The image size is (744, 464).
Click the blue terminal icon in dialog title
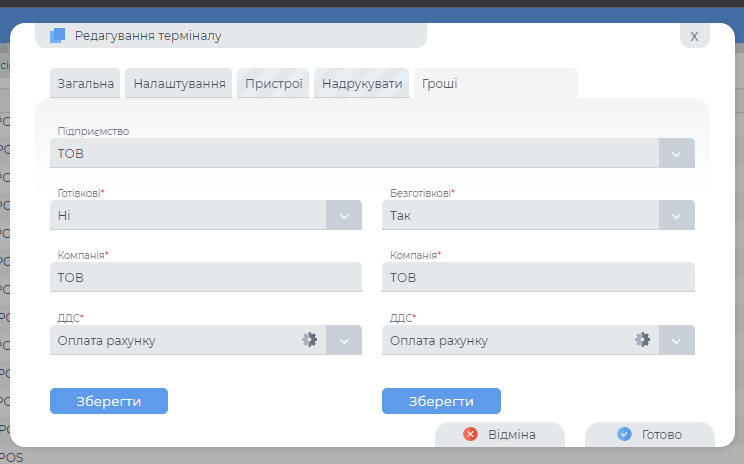[57, 35]
